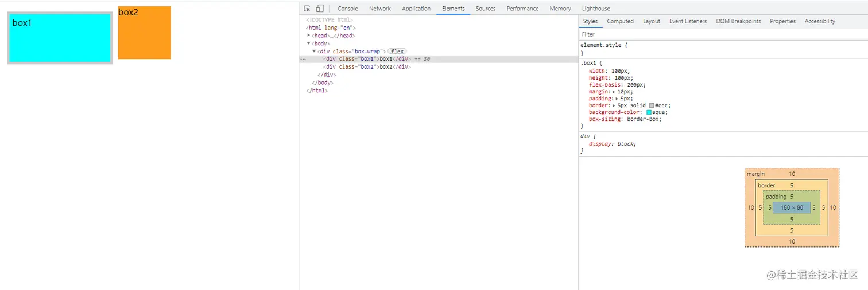The width and height of the screenshot is (868, 290).
Task: Click the closing </body> tag line
Action: [x=323, y=83]
